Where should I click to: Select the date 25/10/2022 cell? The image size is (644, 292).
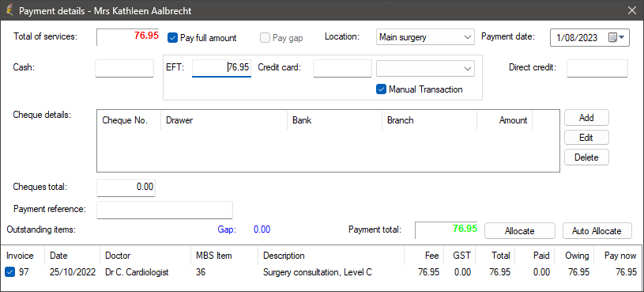click(73, 272)
